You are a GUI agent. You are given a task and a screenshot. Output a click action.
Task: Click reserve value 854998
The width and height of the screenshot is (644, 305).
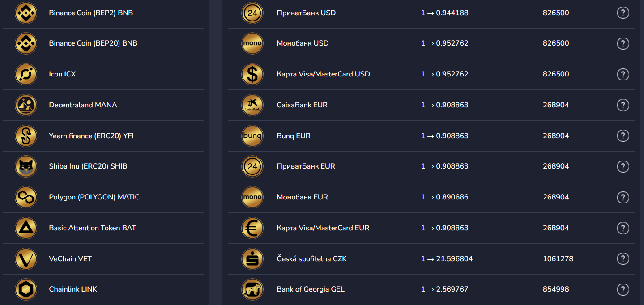coord(556,289)
